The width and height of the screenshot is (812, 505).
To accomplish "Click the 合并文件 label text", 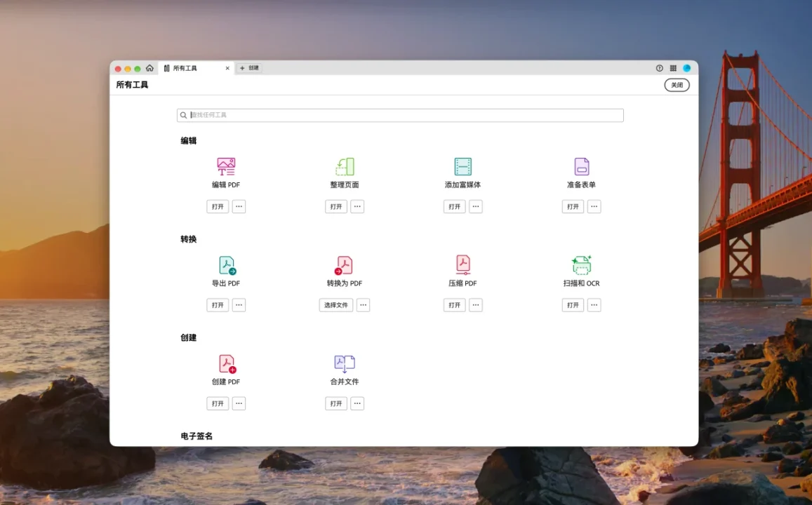I will click(345, 382).
